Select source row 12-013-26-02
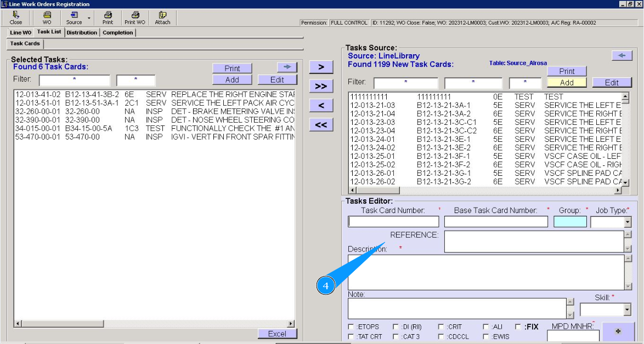Image resolution: width=644 pixels, height=344 pixels. [485, 182]
